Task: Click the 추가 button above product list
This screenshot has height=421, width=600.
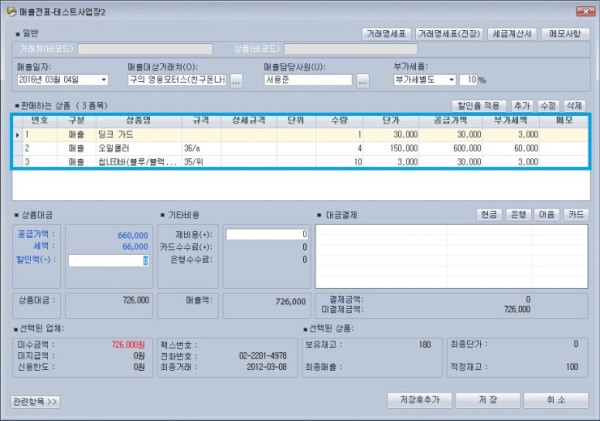Action: pyautogui.click(x=522, y=106)
